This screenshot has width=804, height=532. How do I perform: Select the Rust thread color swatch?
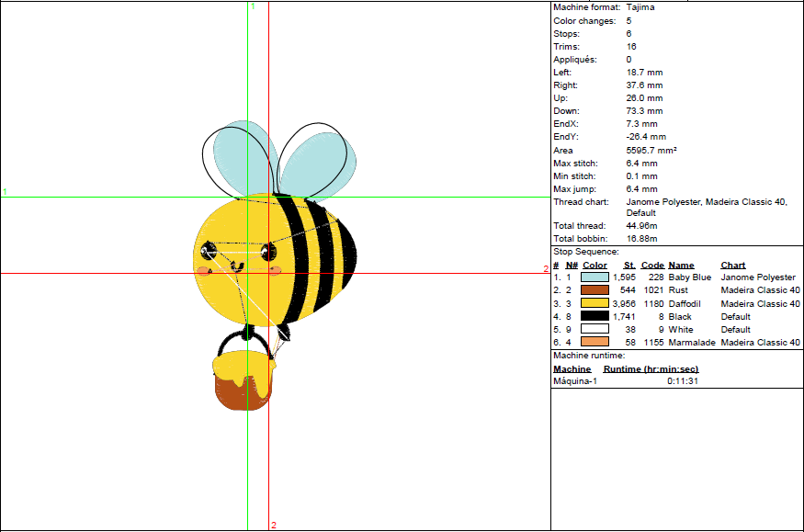tap(595, 289)
